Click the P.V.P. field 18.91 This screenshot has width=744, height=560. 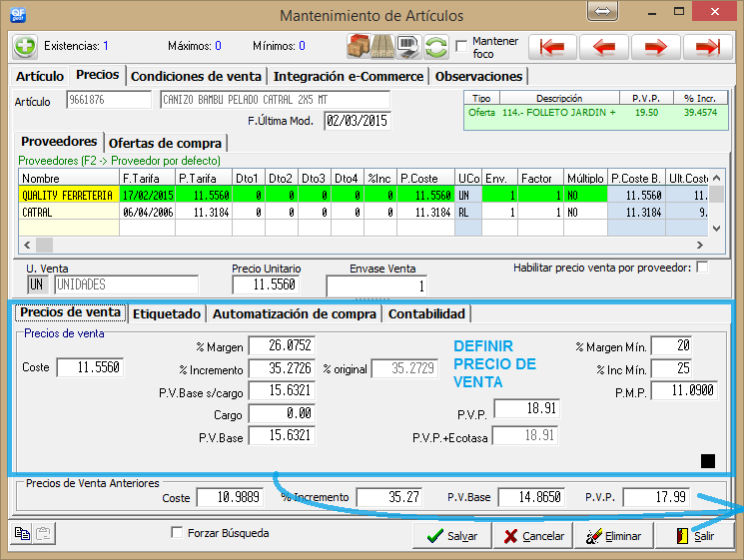(526, 408)
